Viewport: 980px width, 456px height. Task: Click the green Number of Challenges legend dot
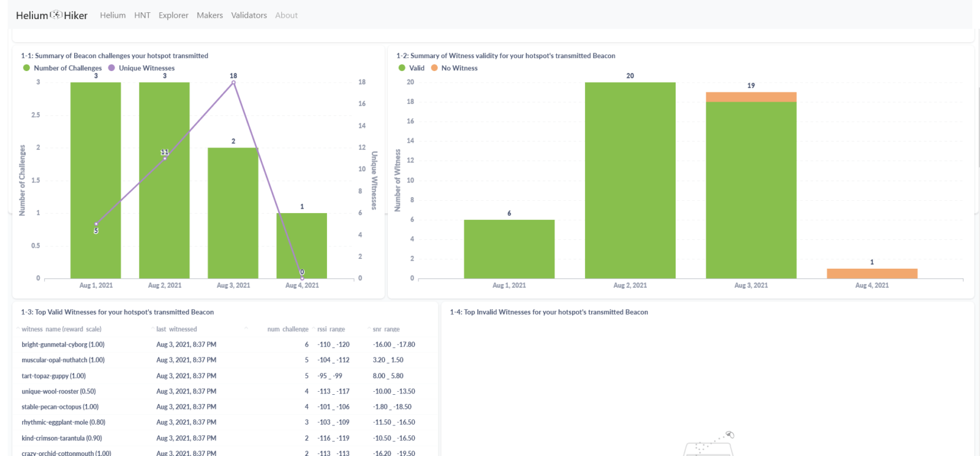(26, 68)
